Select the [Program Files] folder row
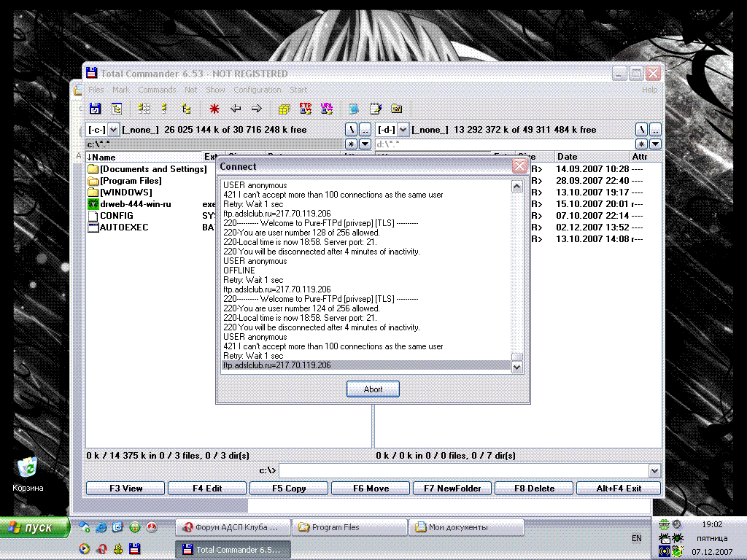Screen dimensions: 747x560 (x=125, y=181)
